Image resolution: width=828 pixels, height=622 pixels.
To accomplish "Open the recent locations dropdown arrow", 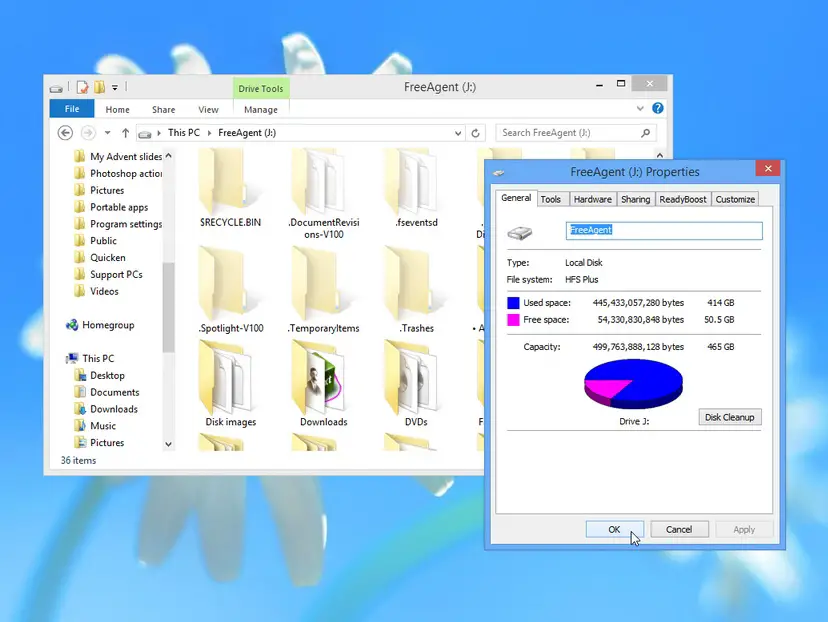I will [x=107, y=133].
